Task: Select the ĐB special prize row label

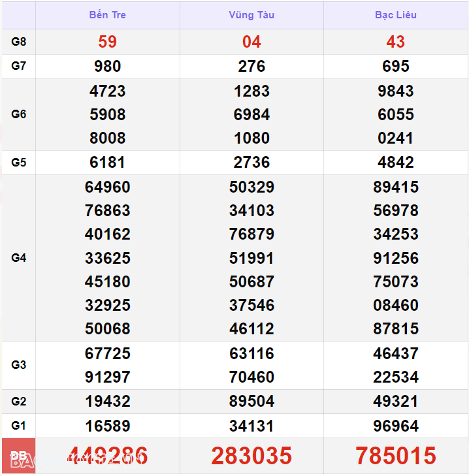Action: 19,456
